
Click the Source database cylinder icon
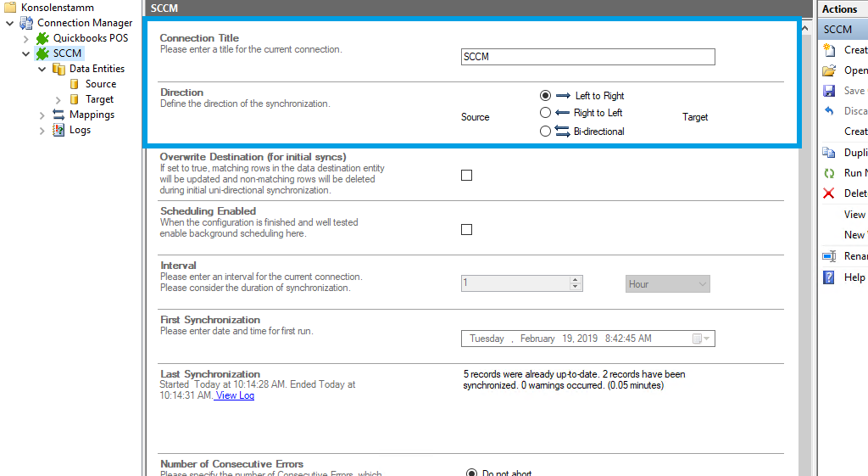pos(75,84)
